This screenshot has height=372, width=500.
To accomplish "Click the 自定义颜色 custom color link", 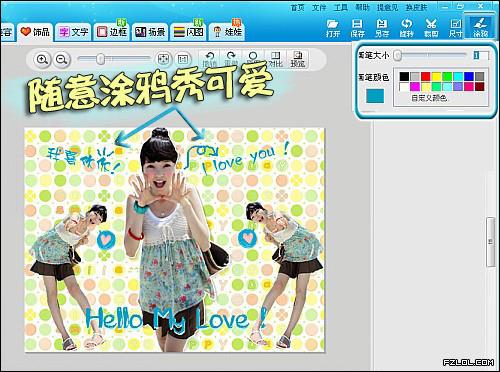I will pyautogui.click(x=429, y=98).
